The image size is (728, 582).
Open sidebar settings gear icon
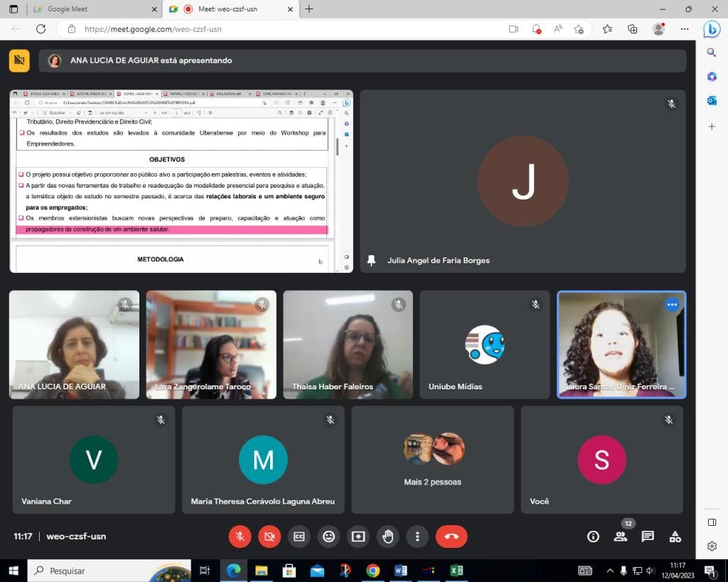pos(712,546)
